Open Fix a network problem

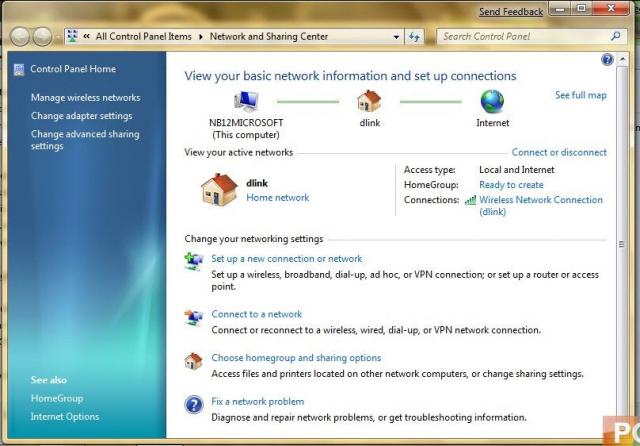(x=258, y=402)
